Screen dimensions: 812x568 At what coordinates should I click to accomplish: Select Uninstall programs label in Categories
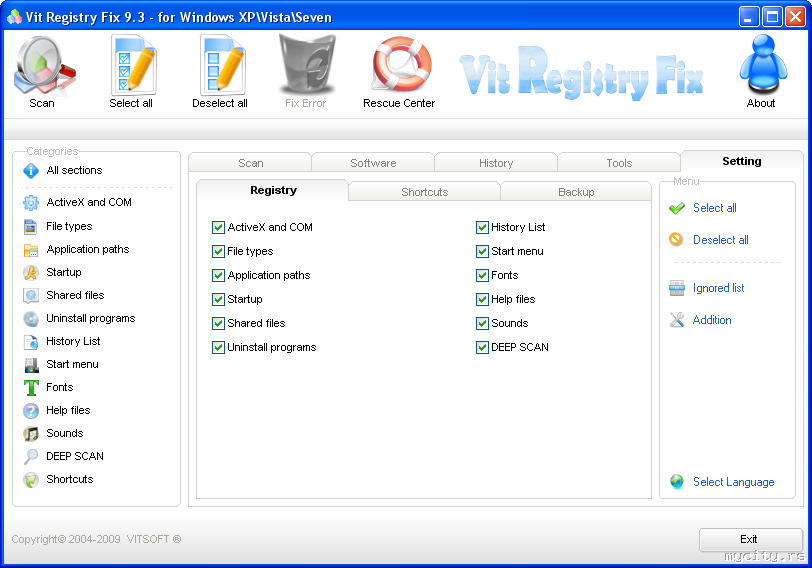[x=91, y=318]
